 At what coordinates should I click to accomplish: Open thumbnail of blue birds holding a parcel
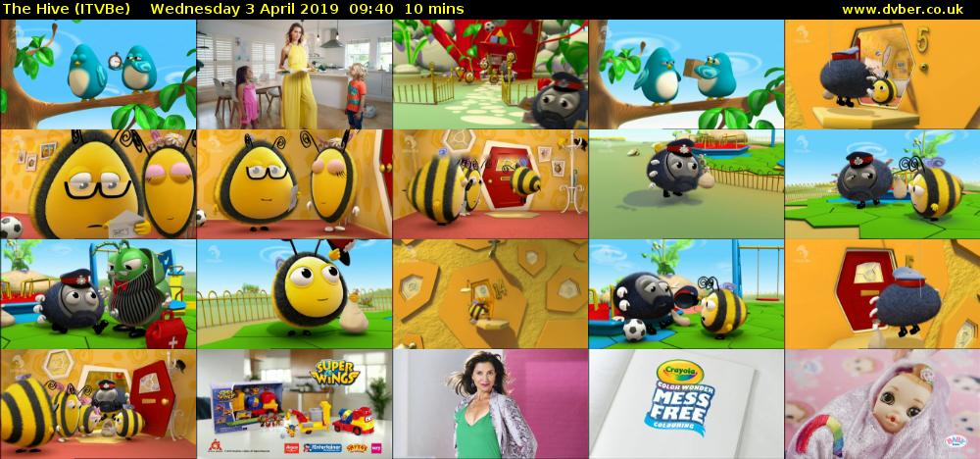click(x=686, y=75)
